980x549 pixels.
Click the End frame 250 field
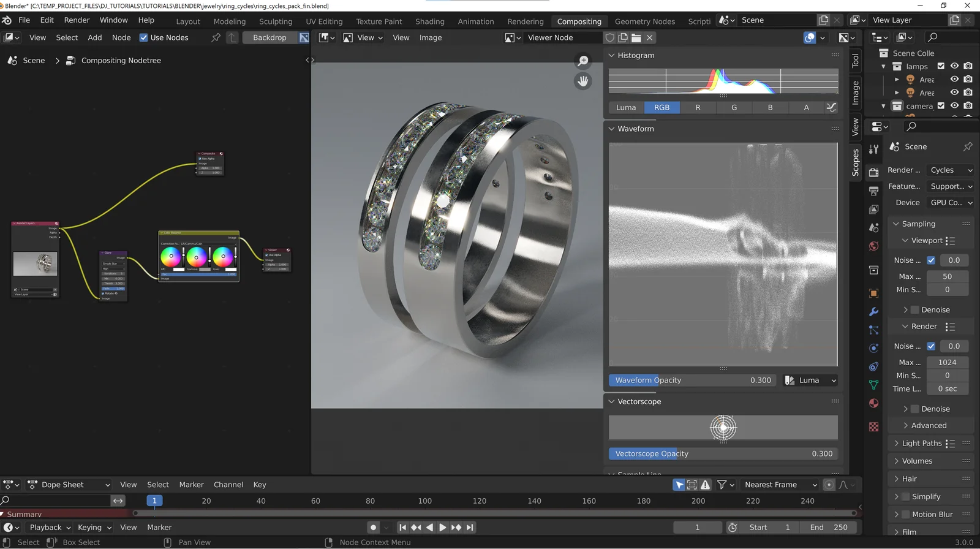point(829,528)
